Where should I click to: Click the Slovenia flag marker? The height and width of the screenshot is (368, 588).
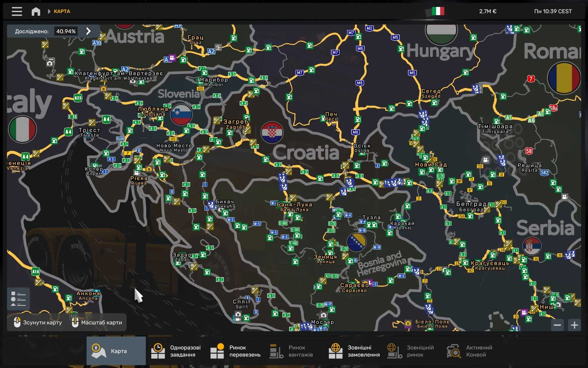[x=181, y=115]
